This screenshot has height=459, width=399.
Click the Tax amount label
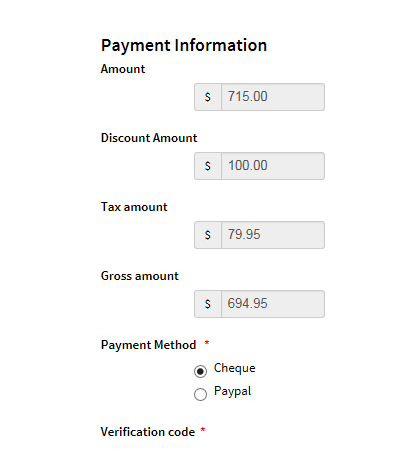[x=134, y=207]
